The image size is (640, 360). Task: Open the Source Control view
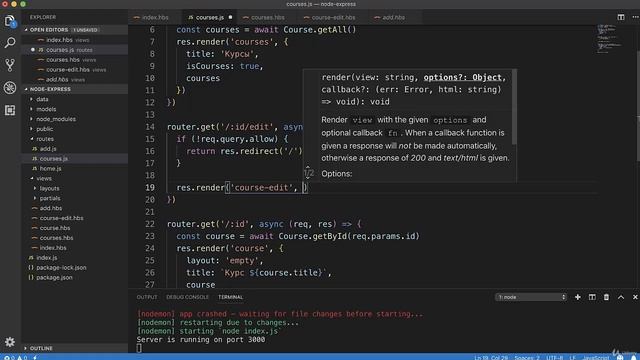10,65
